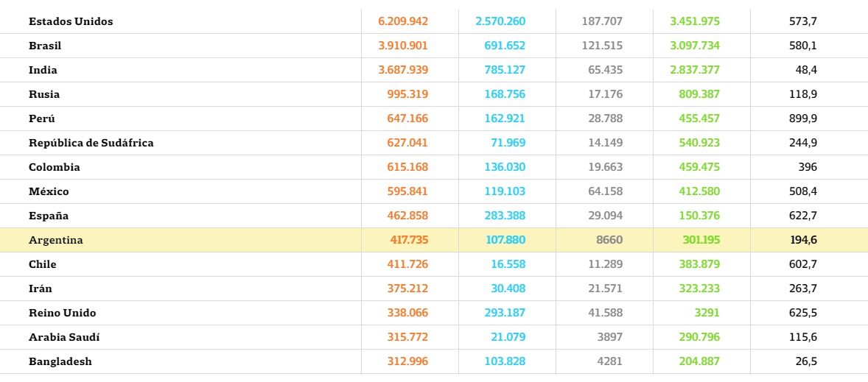Select the Brasil row label
The image size is (868, 382).
(45, 46)
